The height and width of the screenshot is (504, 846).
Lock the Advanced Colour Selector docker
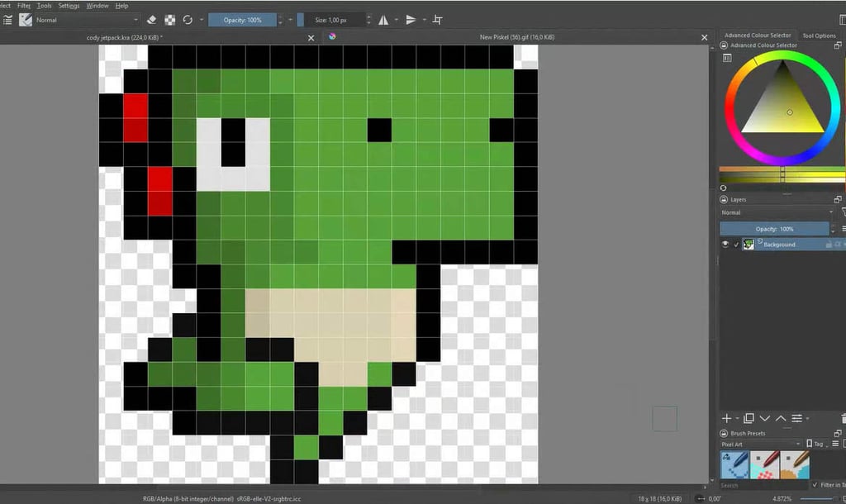724,45
